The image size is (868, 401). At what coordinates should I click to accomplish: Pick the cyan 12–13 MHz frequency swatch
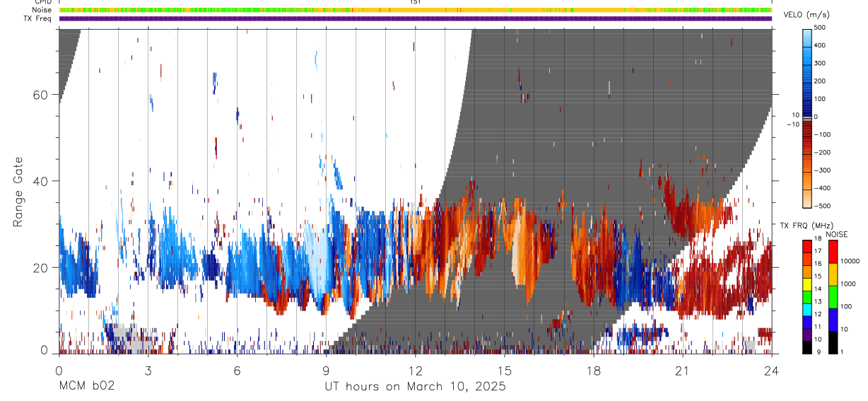tap(807, 309)
